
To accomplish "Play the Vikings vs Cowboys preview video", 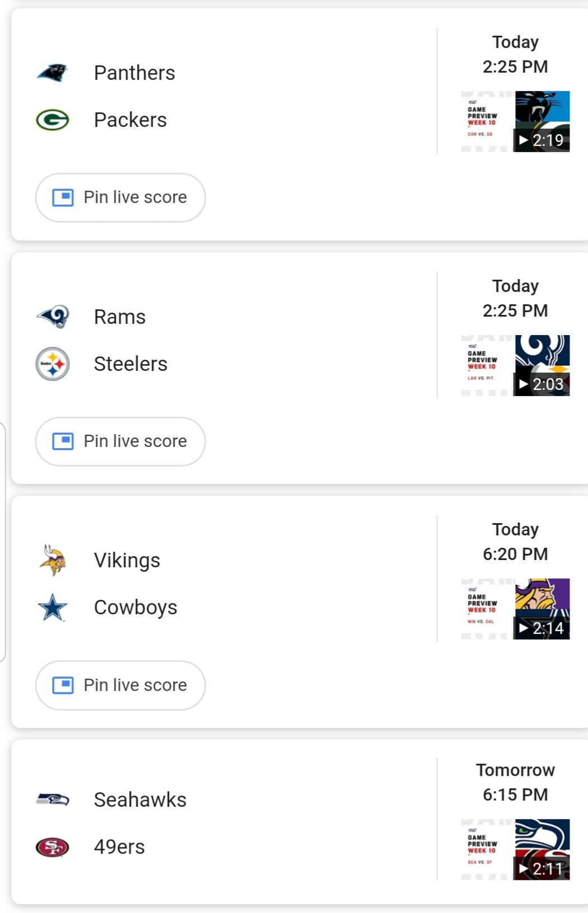I will [515, 609].
